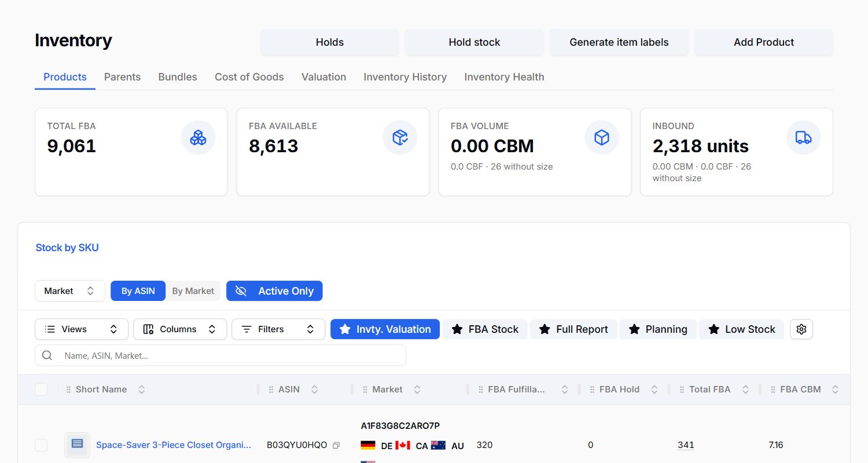
Task: Click the Name, ASIN, Market search field
Action: click(x=220, y=355)
